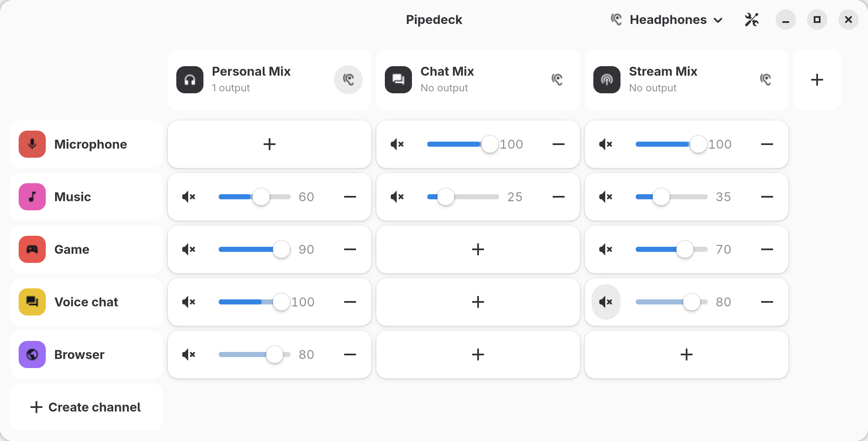Mute Music in Stream Mix
868x441 pixels.
pyautogui.click(x=606, y=197)
